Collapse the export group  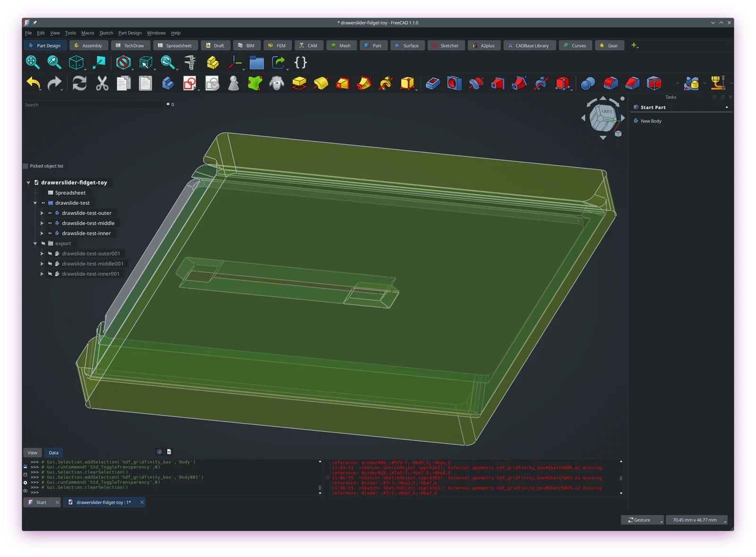(x=35, y=244)
